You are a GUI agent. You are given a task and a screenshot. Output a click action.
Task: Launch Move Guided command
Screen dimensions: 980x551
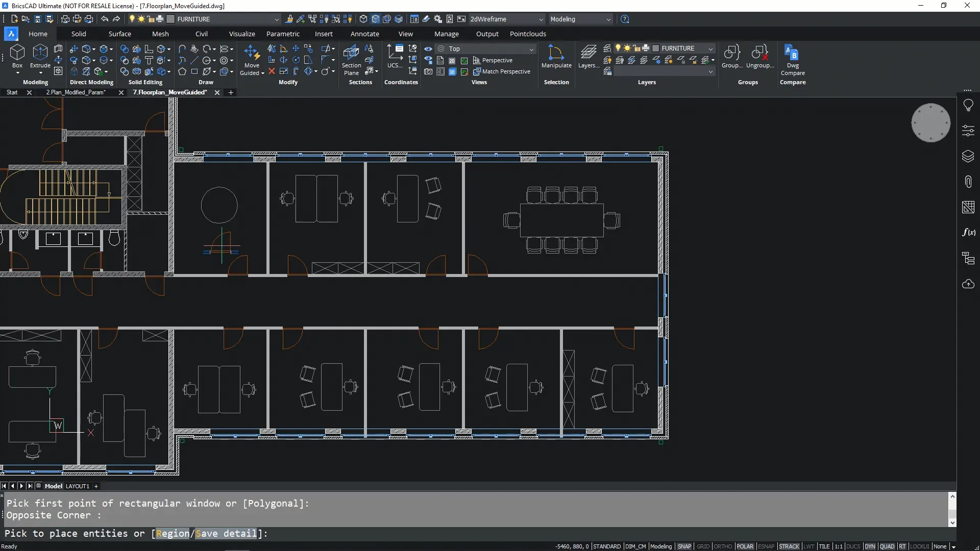pos(251,53)
